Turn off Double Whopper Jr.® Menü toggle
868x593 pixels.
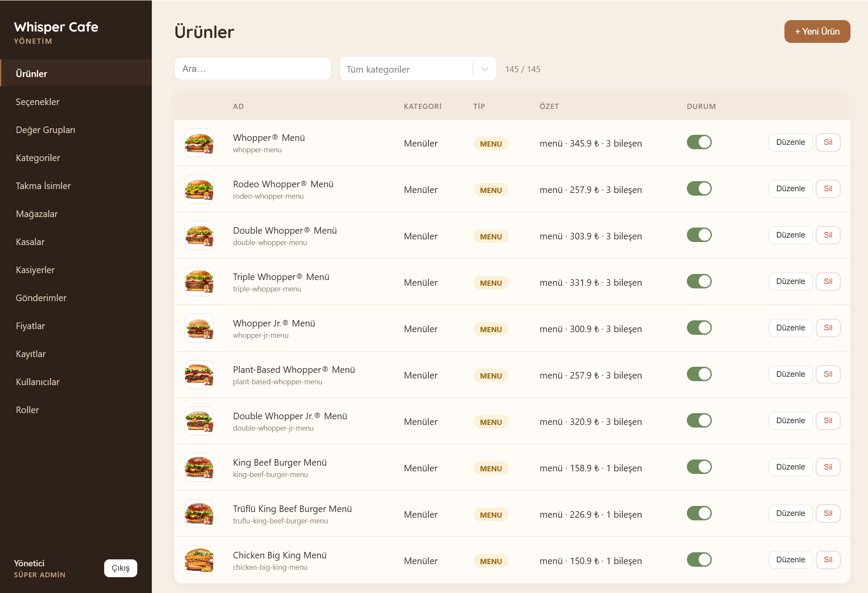(699, 421)
